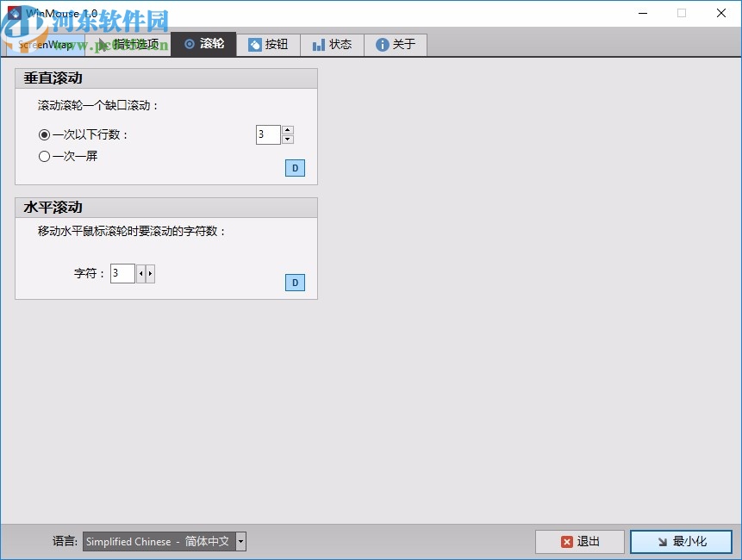Viewport: 742px width, 560px height.
Task: Close the WinMouse window
Action: coord(721,13)
